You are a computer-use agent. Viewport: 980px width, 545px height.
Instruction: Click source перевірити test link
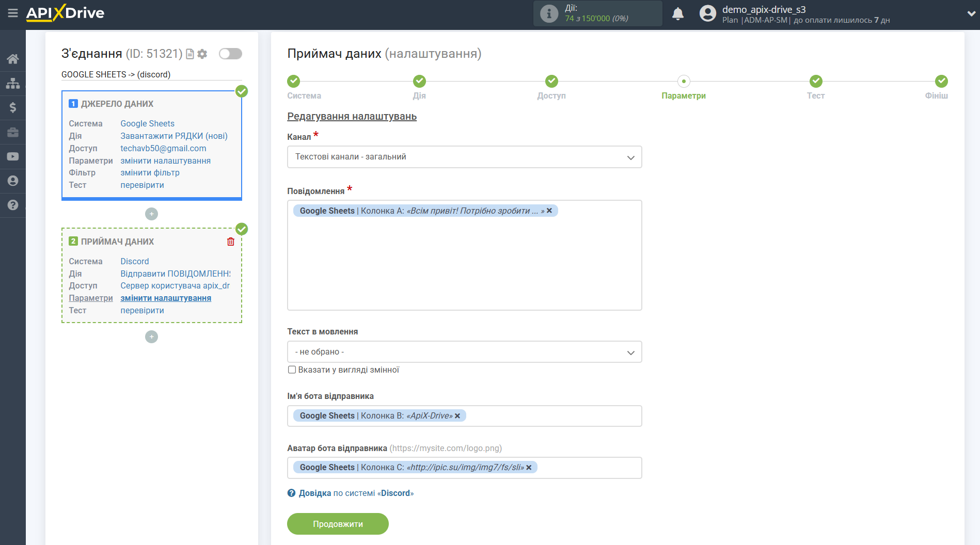pos(142,185)
